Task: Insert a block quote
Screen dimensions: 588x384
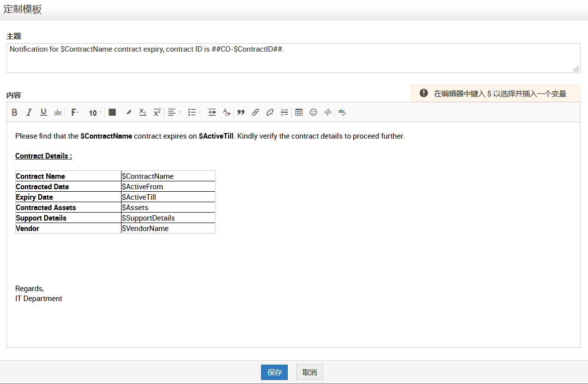Action: pyautogui.click(x=241, y=112)
